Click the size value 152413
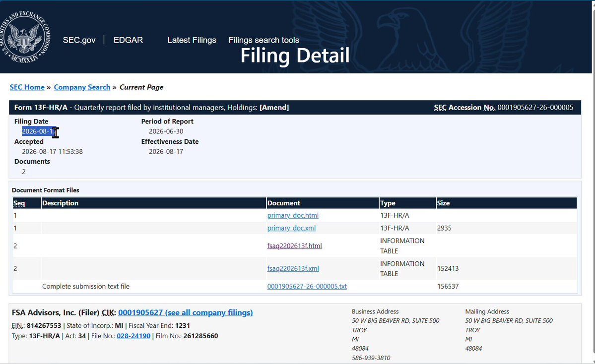Screen dimensions: 595x364 tap(448, 268)
